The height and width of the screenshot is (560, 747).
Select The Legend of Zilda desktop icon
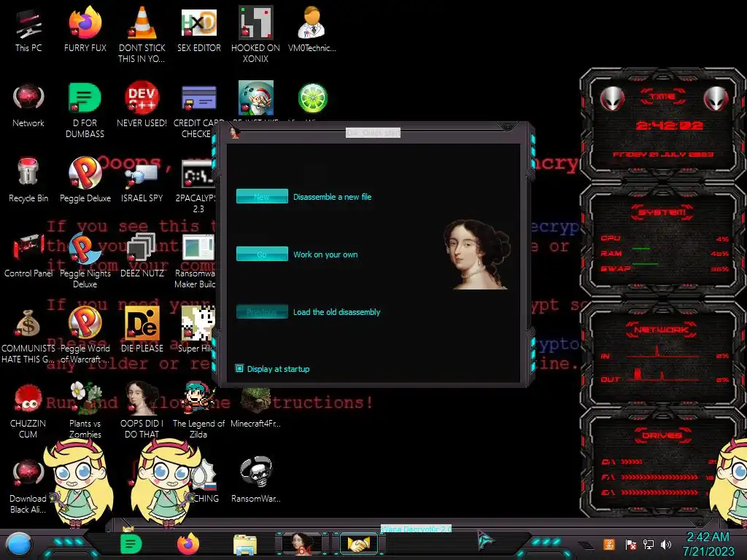click(x=198, y=410)
